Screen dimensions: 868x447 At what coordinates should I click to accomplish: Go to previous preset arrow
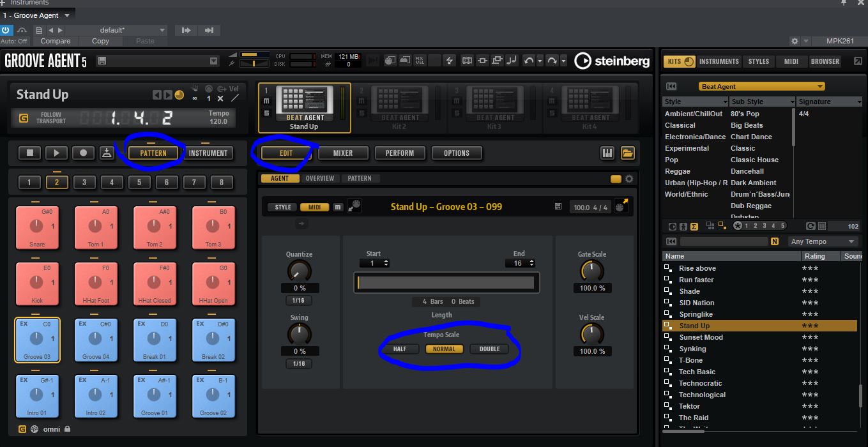point(52,30)
